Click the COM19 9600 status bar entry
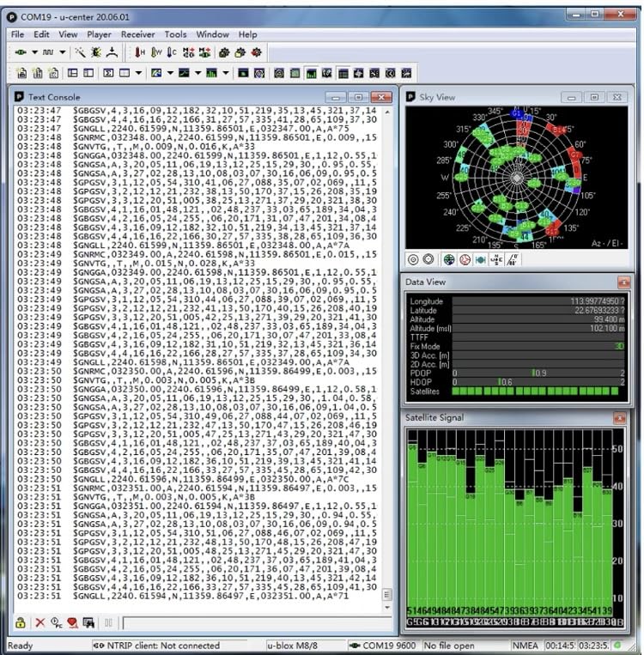Image resolution: width=644 pixels, height=655 pixels. click(384, 646)
